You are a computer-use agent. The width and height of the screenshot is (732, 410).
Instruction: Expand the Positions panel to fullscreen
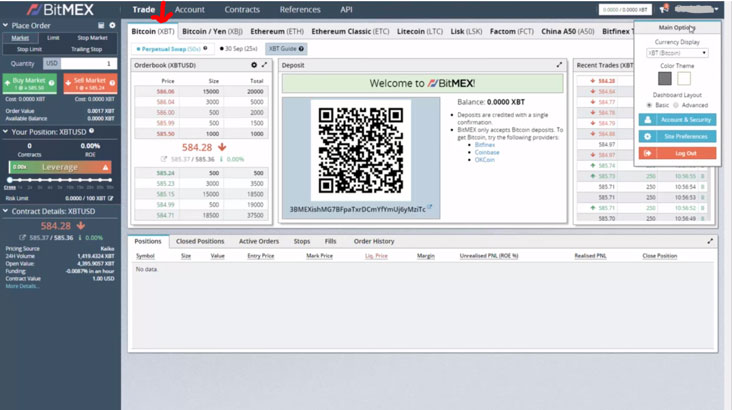(710, 241)
